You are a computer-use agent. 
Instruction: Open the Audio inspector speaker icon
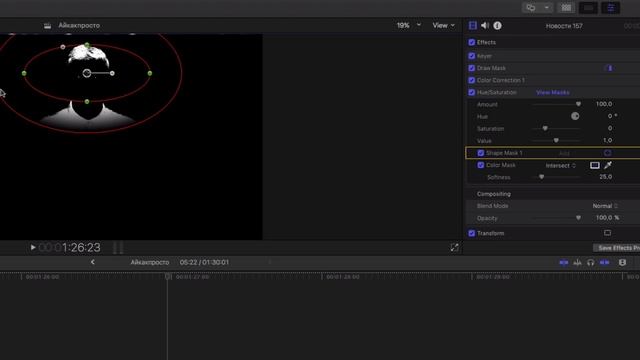[485, 26]
